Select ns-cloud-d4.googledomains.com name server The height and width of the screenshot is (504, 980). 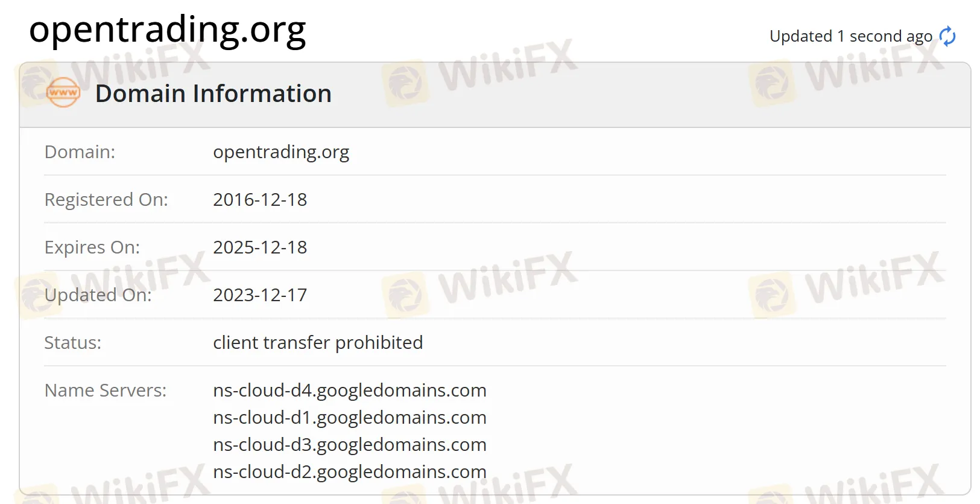click(x=350, y=390)
